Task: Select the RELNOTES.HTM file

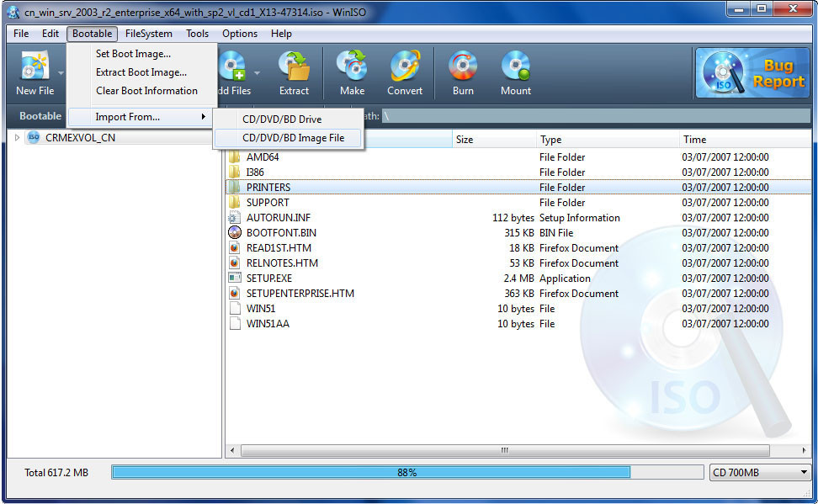Action: click(282, 263)
